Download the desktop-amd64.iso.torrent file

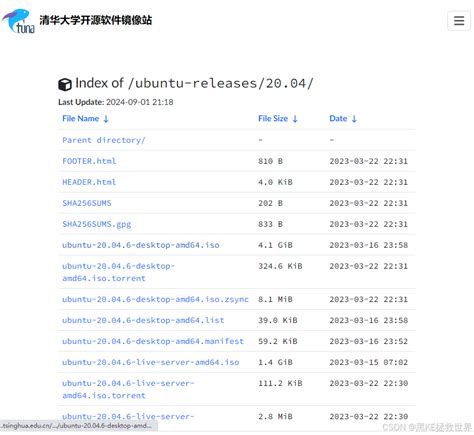(x=118, y=272)
